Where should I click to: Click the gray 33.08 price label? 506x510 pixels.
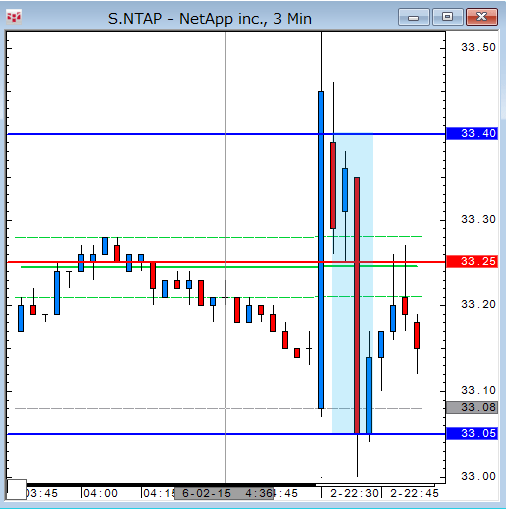pos(472,407)
